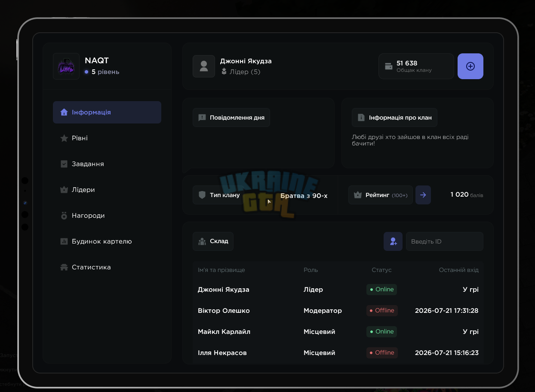Viewport: 535px width, 392px height.
Task: Select Нагороди in the sidebar
Action: [107, 216]
